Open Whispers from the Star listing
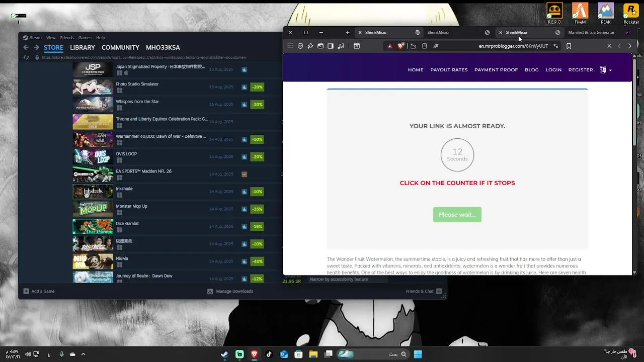 point(137,102)
